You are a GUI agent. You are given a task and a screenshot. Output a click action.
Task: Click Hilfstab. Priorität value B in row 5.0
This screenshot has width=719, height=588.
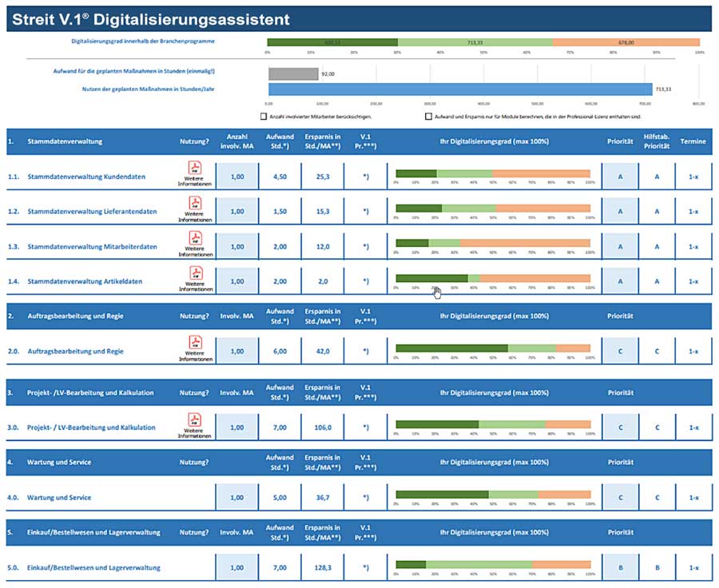pos(657,568)
